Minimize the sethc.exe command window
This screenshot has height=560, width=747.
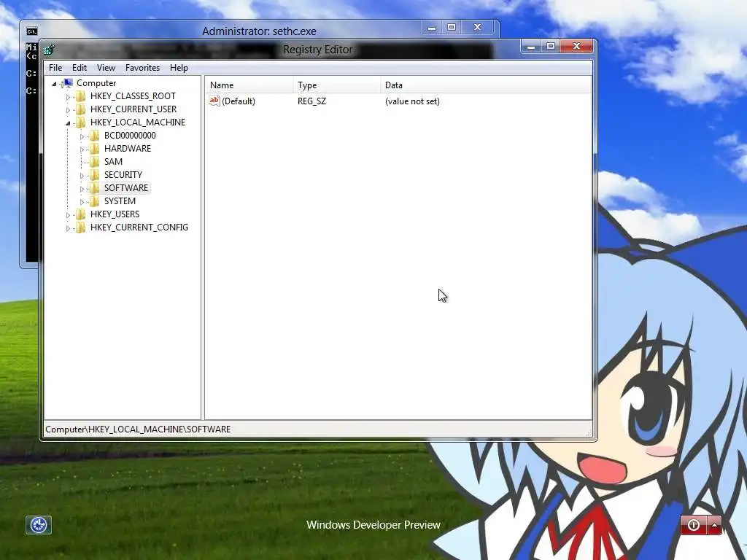click(432, 28)
